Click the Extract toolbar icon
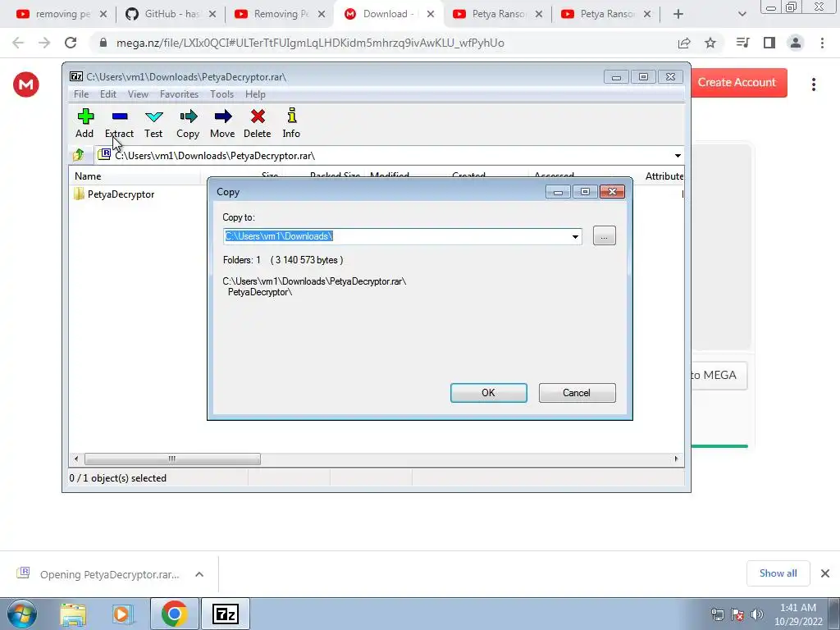The image size is (840, 630). coord(120,123)
